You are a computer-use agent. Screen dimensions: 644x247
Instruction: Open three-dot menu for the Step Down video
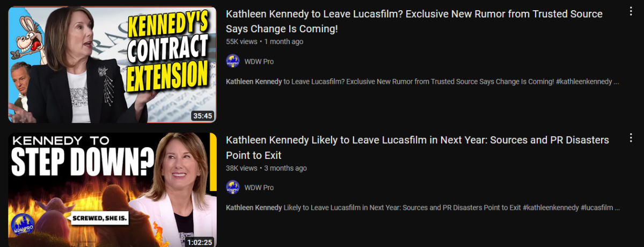pos(631,139)
